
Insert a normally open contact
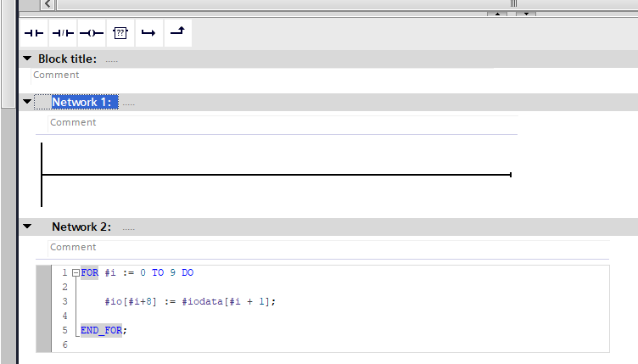[34, 33]
